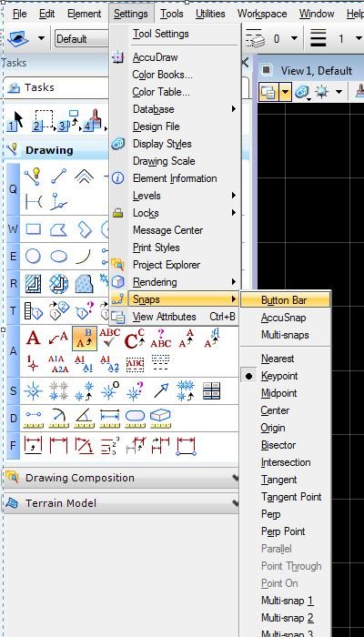Open the Workspace menu

[x=262, y=14]
